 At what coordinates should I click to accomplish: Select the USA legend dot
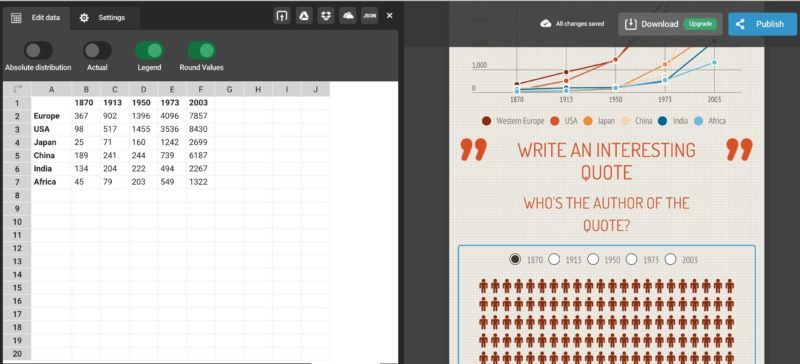[555, 121]
